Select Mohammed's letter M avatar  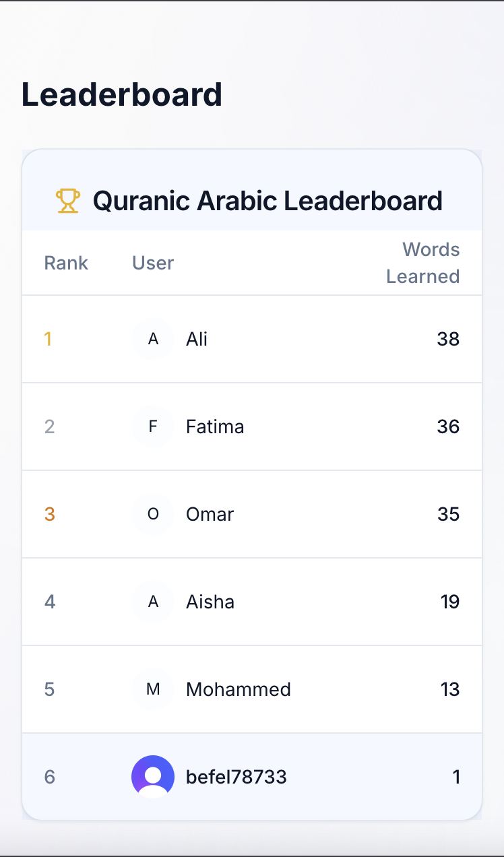153,689
